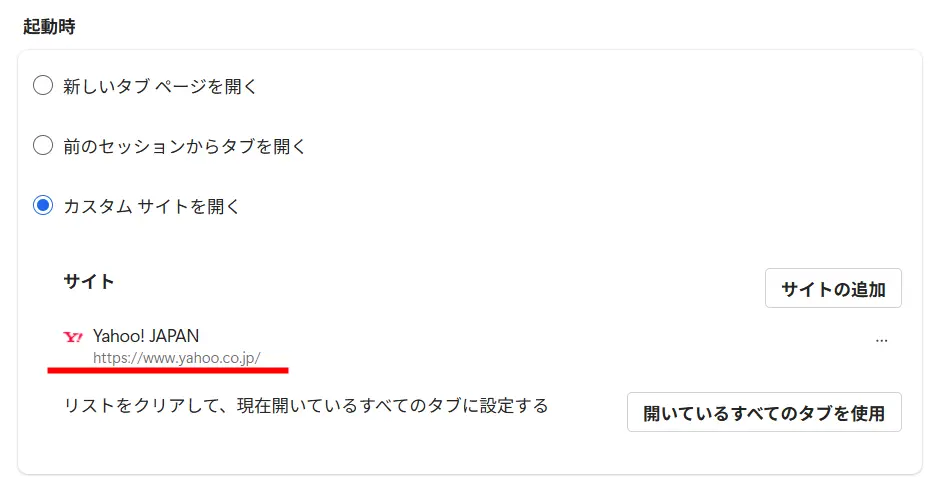Click the label text 前のセッションからタブを開く
Screen dimensions: 941x495
pyautogui.click(x=184, y=146)
